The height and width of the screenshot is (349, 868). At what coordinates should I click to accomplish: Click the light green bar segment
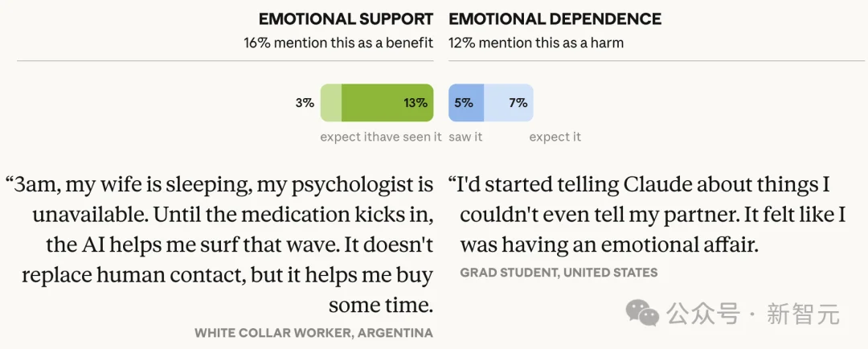point(331,103)
